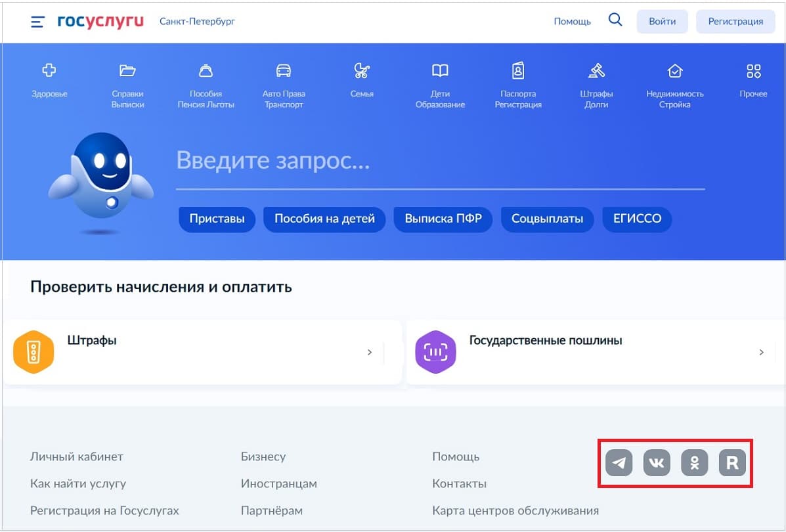Expand Штрафы card with chevron arrow
Screen dimensions: 786x532
(370, 353)
